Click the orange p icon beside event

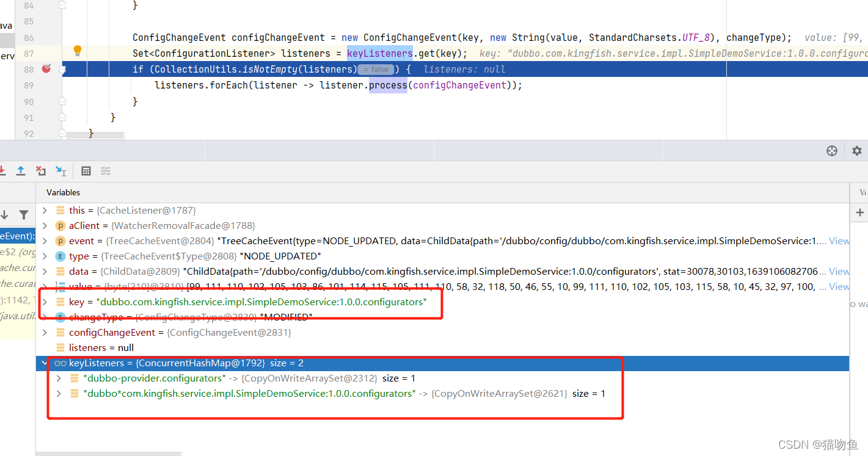[60, 241]
